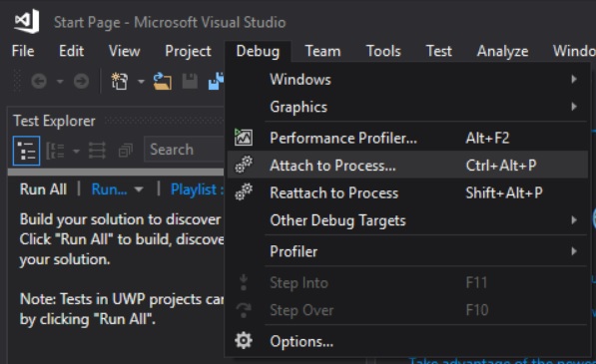The height and width of the screenshot is (364, 596).
Task: Open the Tools menu
Action: 383,51
